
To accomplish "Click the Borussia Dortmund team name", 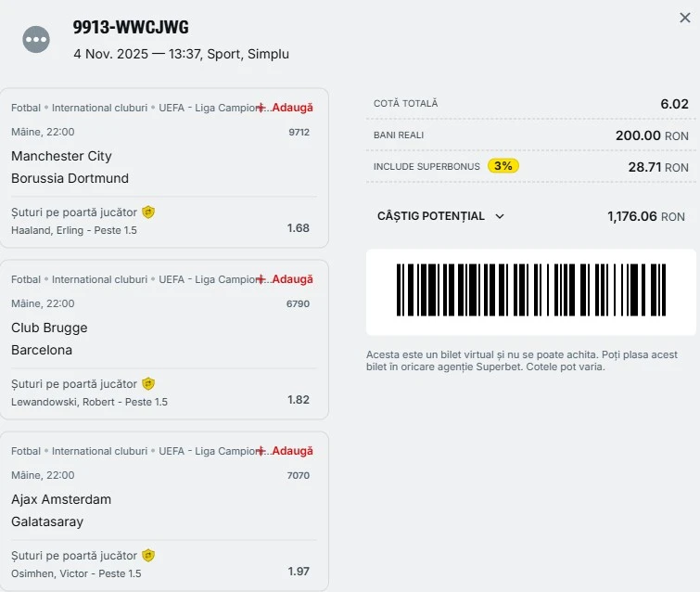I will click(70, 178).
